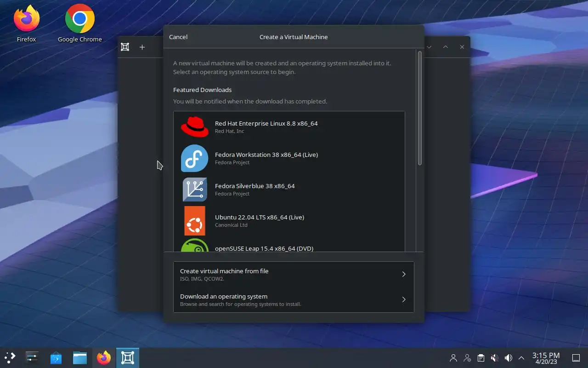Image resolution: width=588 pixels, height=368 pixels.
Task: Click the Show Desktop button in the taskbar
Action: 576,358
